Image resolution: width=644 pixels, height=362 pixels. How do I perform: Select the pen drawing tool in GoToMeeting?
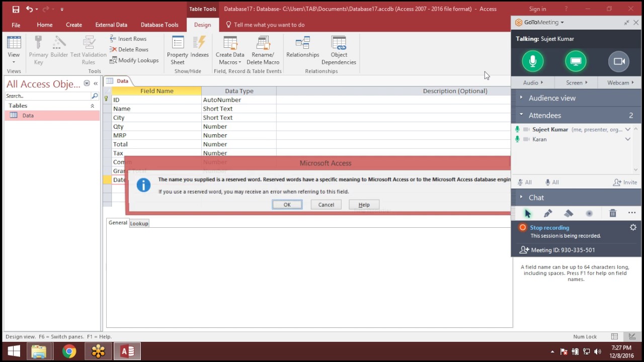click(x=548, y=214)
